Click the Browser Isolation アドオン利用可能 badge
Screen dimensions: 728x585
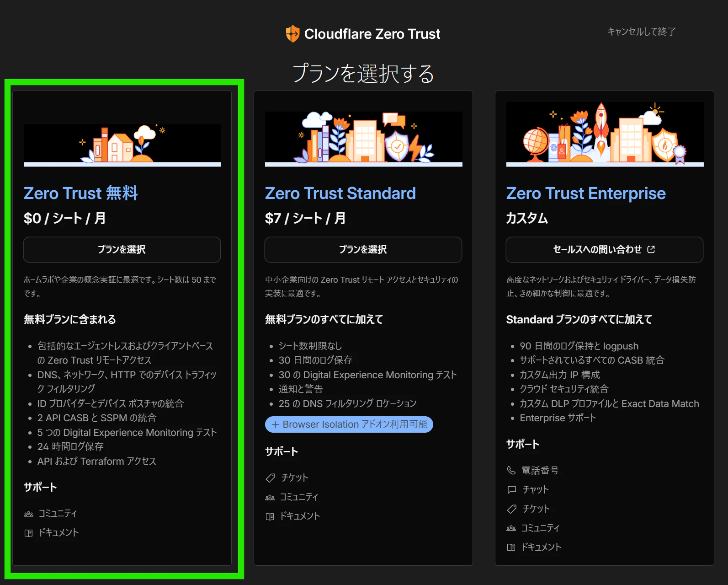click(349, 424)
